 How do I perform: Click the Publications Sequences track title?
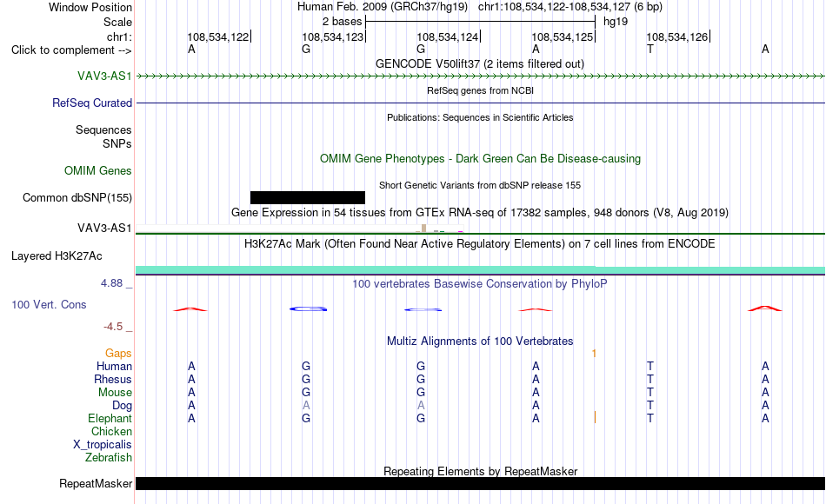[x=480, y=117]
